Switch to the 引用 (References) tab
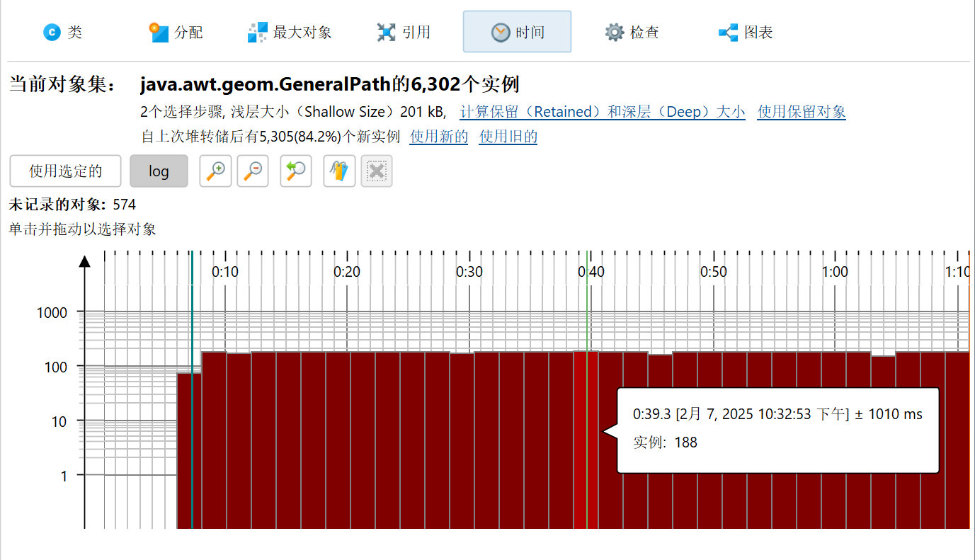 (x=404, y=32)
